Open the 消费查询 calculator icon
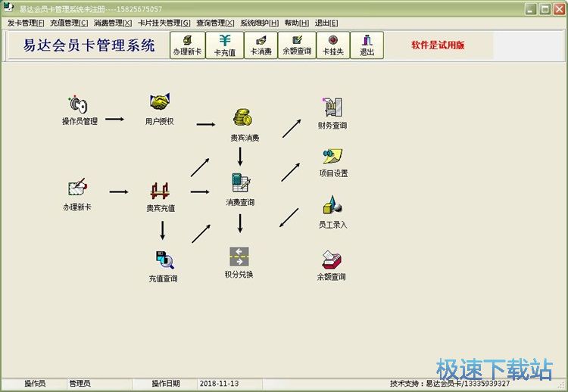 (241, 183)
